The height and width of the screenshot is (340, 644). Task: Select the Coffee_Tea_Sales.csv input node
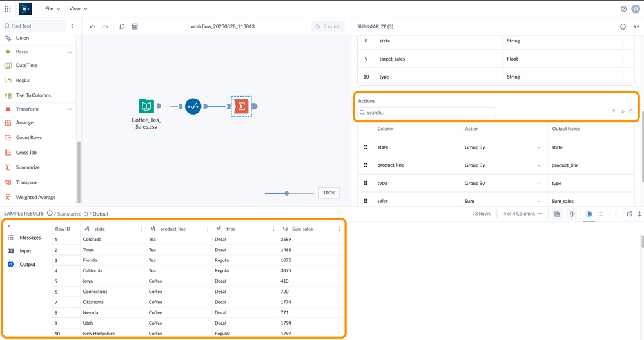(146, 106)
